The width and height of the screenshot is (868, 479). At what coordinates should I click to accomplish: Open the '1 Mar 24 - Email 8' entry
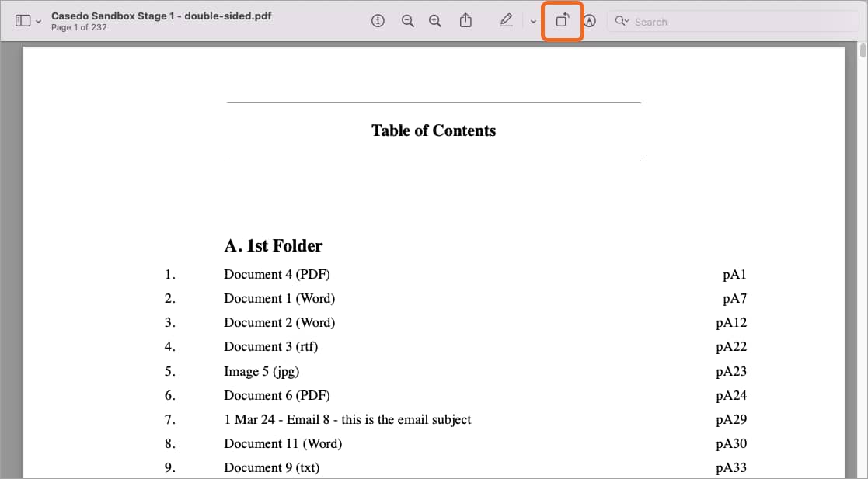click(x=347, y=420)
